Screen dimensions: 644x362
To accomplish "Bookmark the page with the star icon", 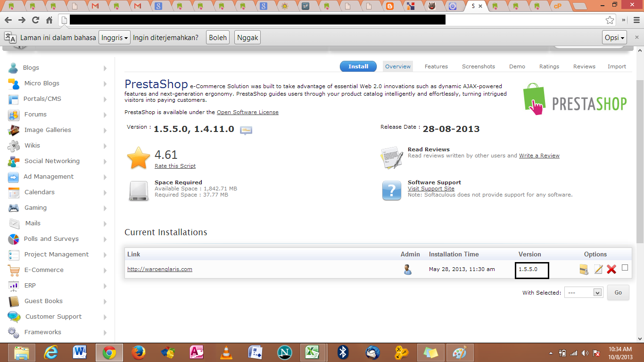I will [x=610, y=20].
